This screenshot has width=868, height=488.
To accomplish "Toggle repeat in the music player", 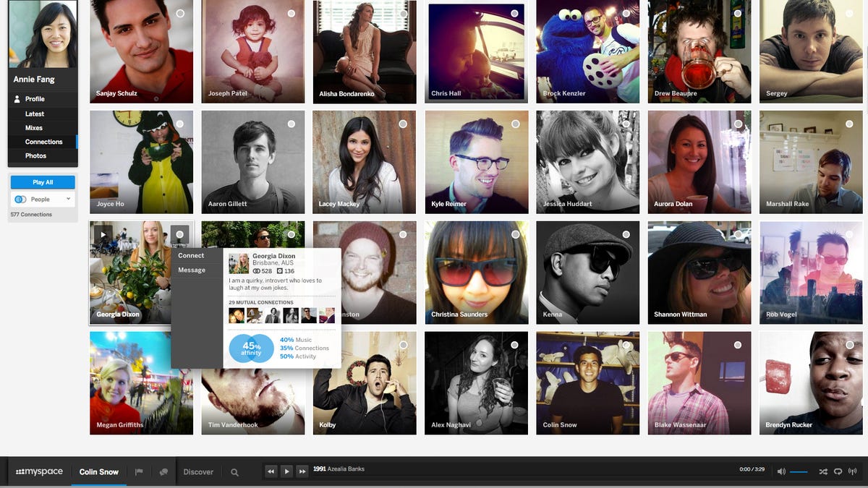I will point(838,471).
